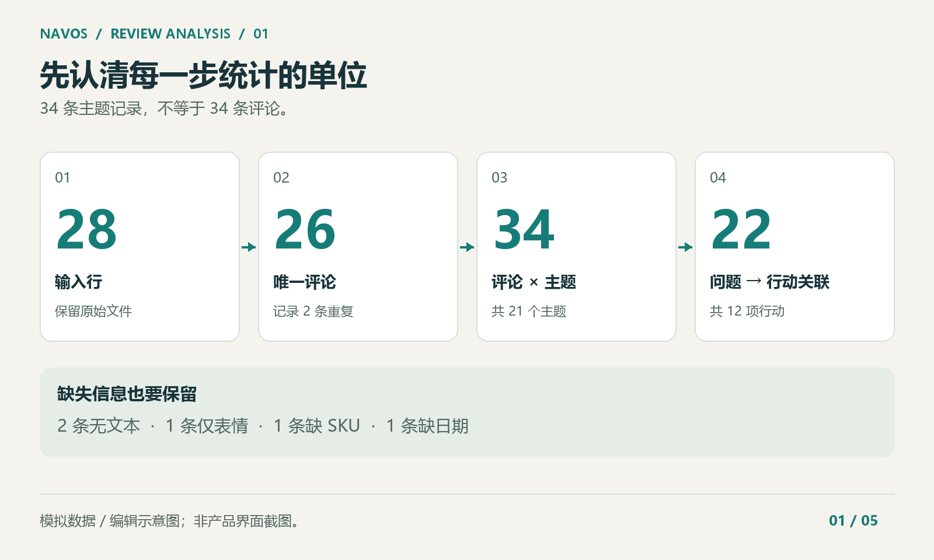Click the arrow between cards 02 and 03
934x560 pixels.
click(x=467, y=247)
